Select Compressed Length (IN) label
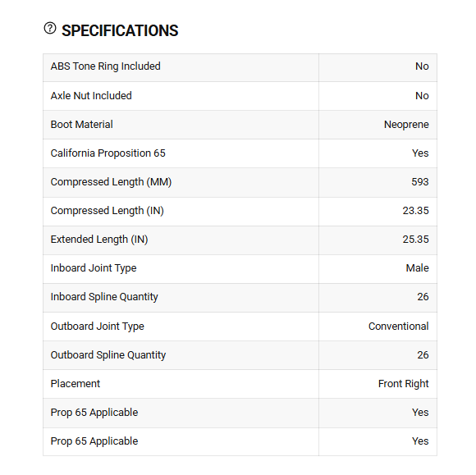The image size is (476, 475). coord(108,211)
